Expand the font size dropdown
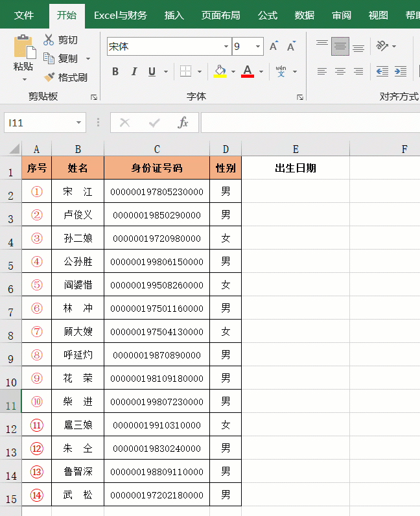The width and height of the screenshot is (420, 516). (258, 47)
